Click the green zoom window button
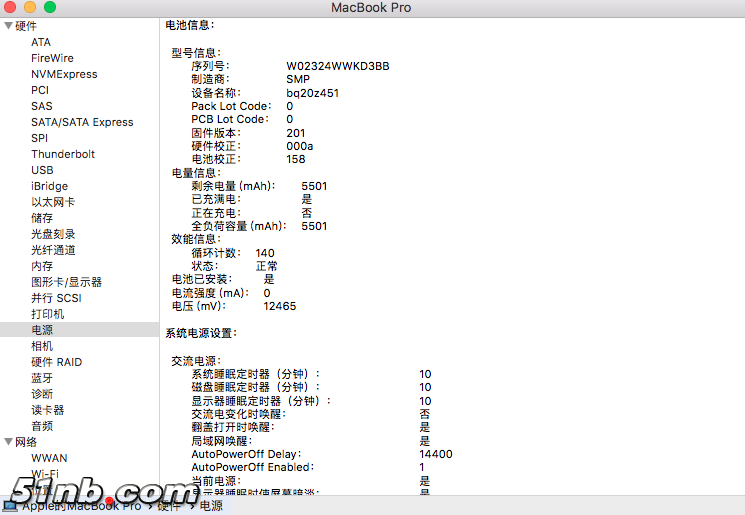The image size is (745, 515). (x=50, y=7)
